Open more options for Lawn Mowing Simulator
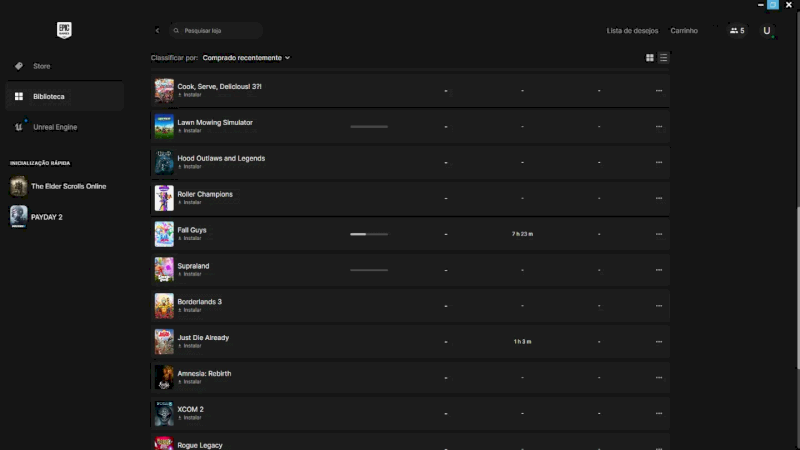 [658, 127]
